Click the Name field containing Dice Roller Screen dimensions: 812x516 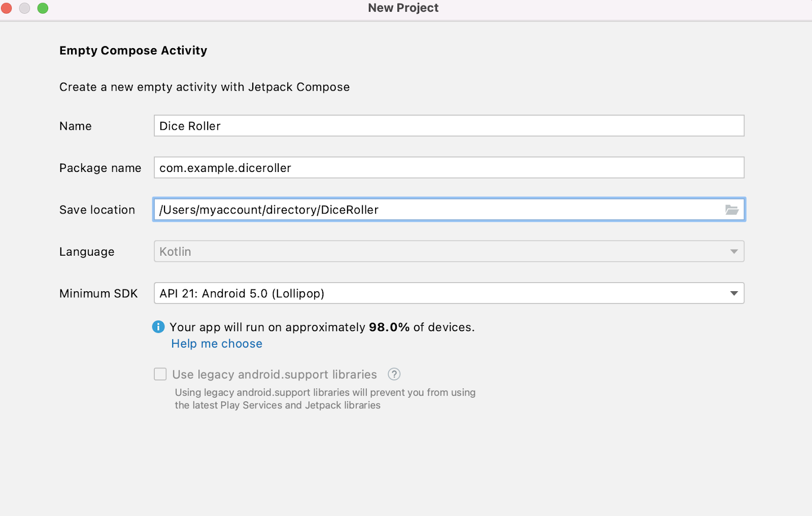point(449,126)
